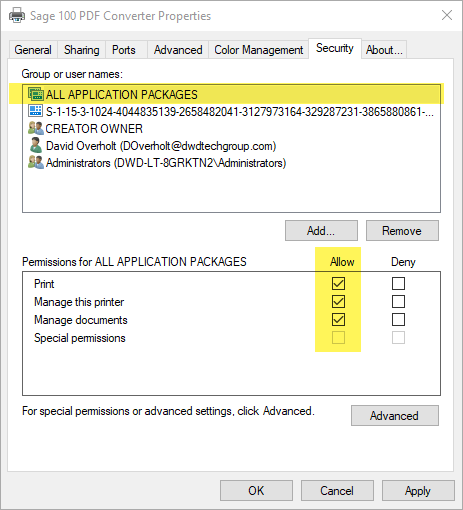The height and width of the screenshot is (510, 463).
Task: Click the Remove button
Action: pos(402,231)
